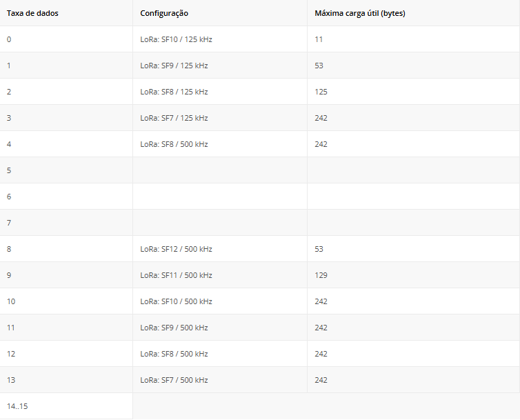This screenshot has width=520, height=420.
Task: Click the payload value 11
Action: click(x=319, y=39)
